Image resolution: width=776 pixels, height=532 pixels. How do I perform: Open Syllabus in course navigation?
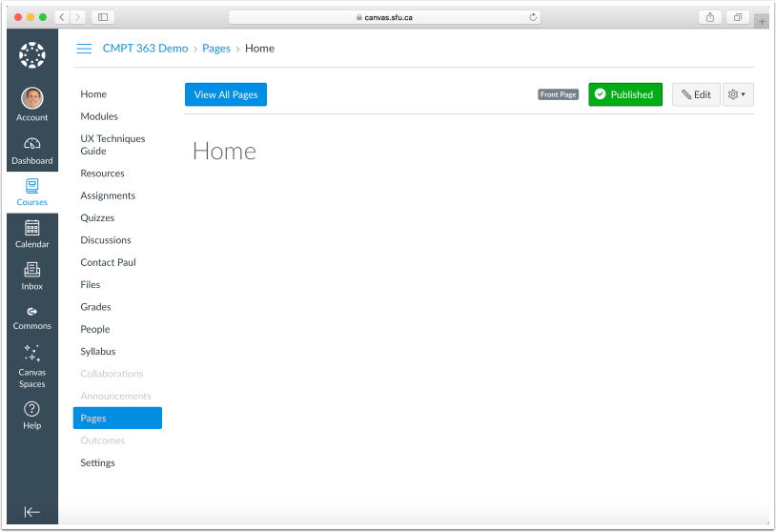[98, 352]
